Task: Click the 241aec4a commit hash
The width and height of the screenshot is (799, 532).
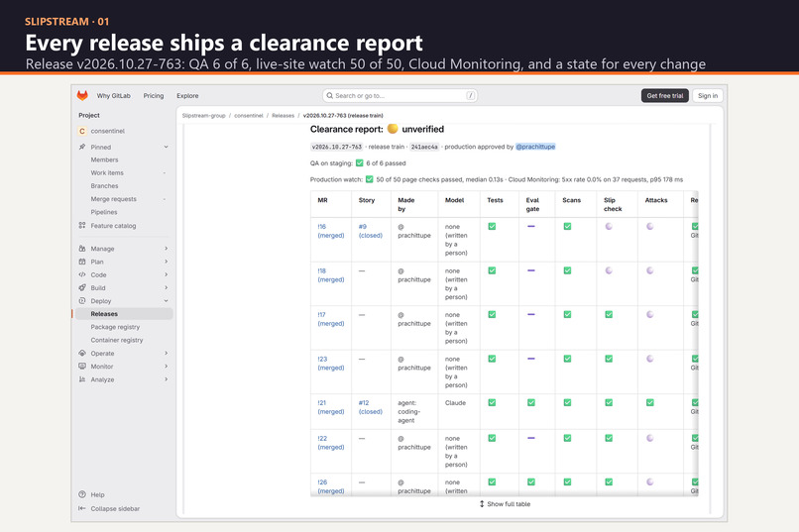Action: [424, 147]
